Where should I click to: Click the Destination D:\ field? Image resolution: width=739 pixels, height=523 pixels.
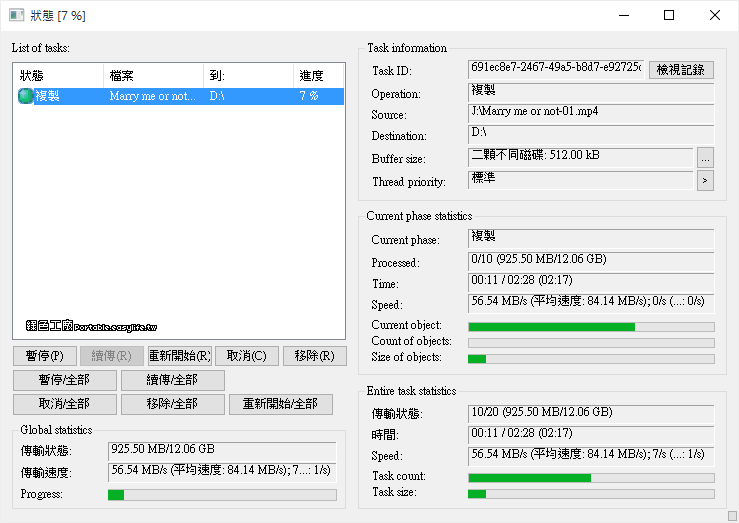tap(591, 134)
